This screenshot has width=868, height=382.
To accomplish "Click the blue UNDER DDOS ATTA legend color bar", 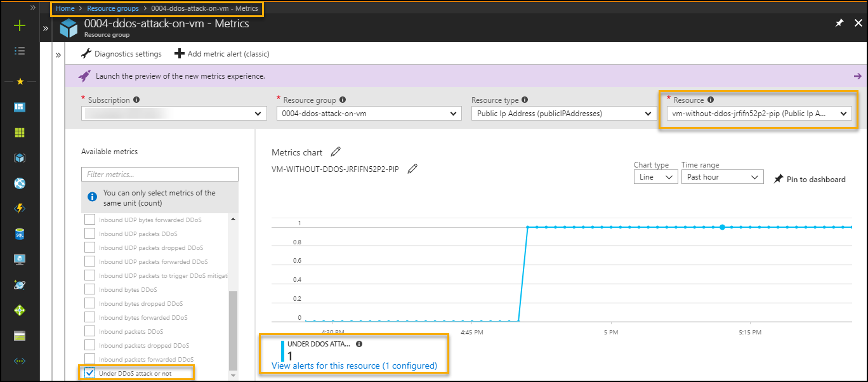I will tap(283, 351).
